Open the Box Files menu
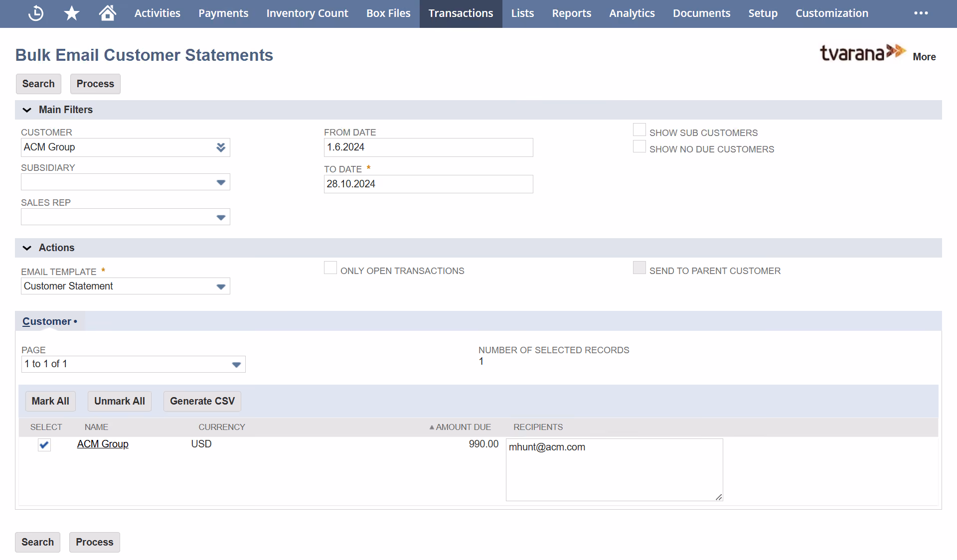The image size is (957, 560). click(x=388, y=13)
